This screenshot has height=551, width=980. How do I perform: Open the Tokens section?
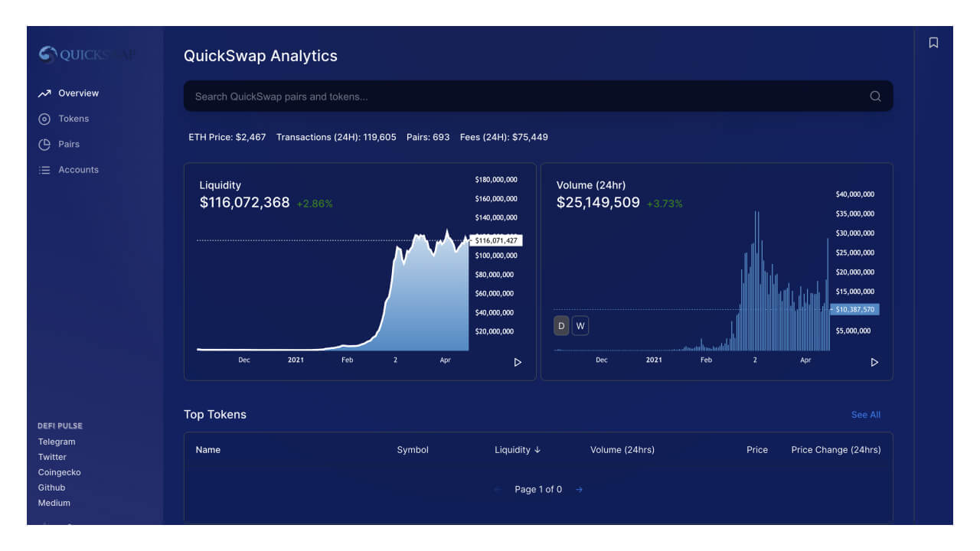(x=73, y=119)
